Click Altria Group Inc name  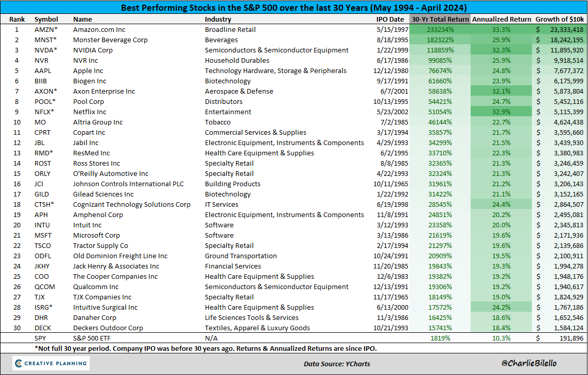coord(98,122)
